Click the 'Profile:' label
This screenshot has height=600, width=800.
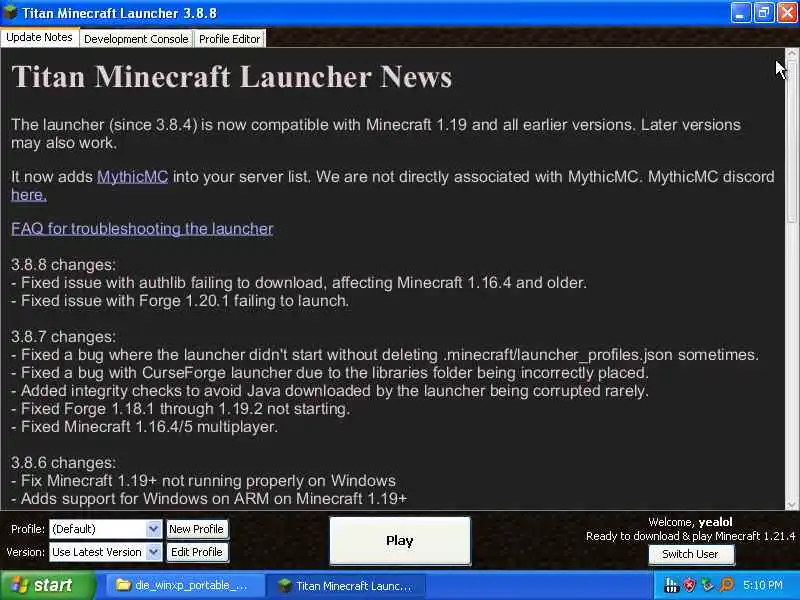pyautogui.click(x=28, y=529)
